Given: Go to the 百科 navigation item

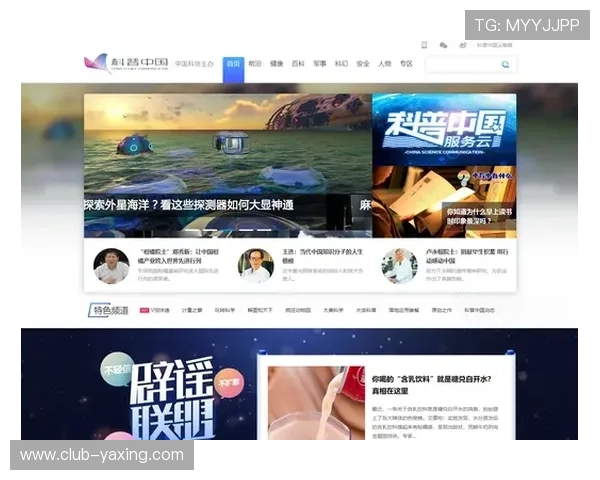Looking at the screenshot, I should [x=298, y=64].
